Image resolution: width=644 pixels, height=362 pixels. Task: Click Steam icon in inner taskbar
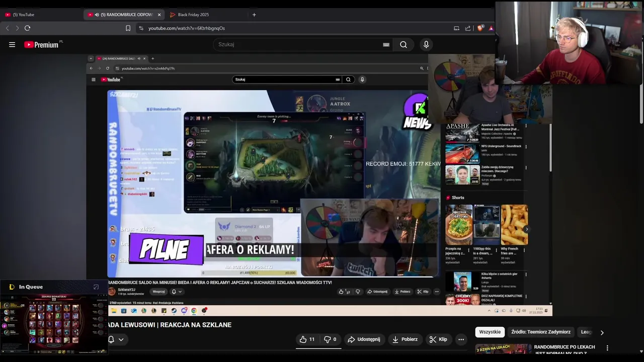pyautogui.click(x=174, y=311)
